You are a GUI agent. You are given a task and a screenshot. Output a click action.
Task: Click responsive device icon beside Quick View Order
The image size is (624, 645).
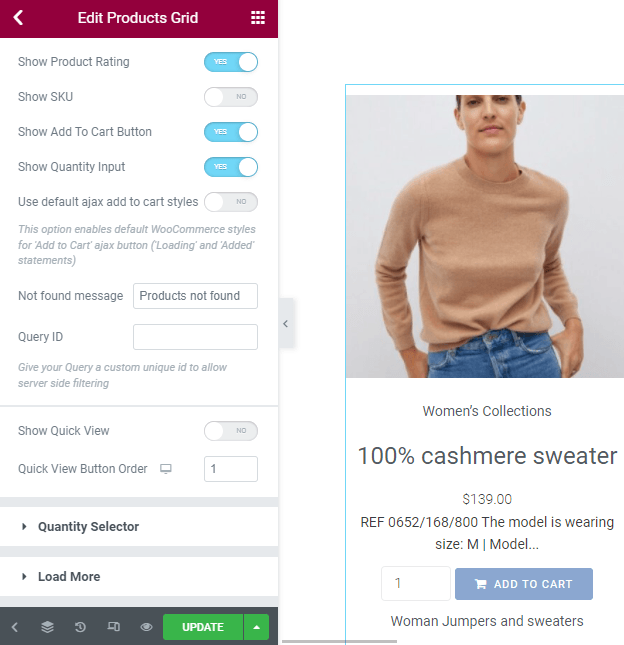click(166, 469)
